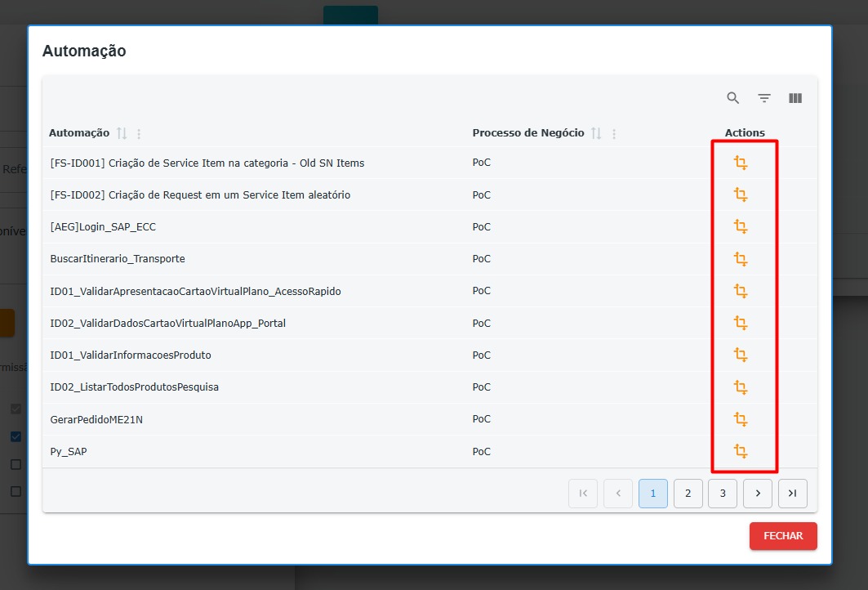
Task: Open Processo de Negócio column options dots
Action: pos(614,133)
